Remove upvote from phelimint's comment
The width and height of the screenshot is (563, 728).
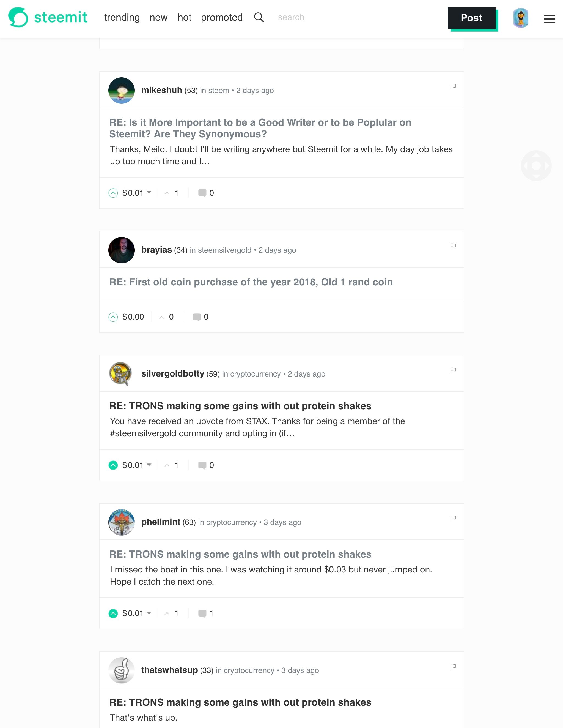click(113, 613)
